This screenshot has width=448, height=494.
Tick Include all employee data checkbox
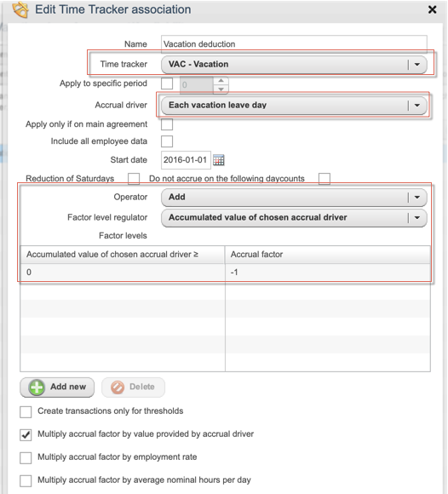(x=167, y=141)
